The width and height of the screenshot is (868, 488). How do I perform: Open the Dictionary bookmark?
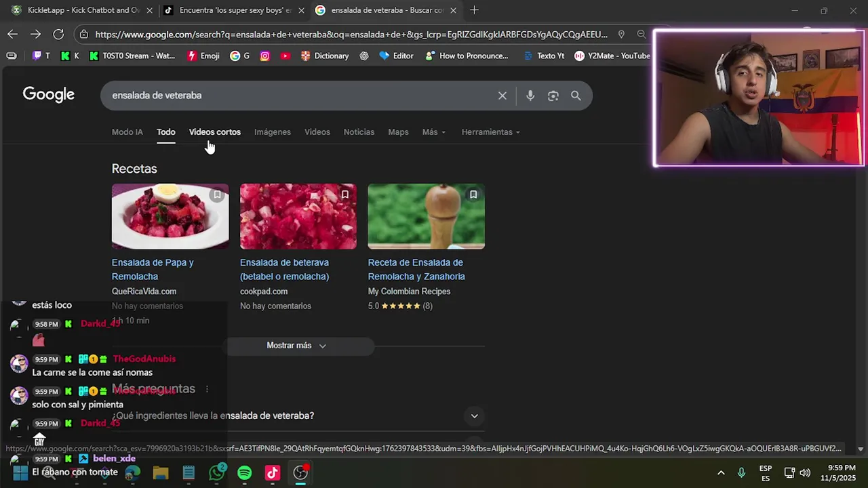[325, 56]
